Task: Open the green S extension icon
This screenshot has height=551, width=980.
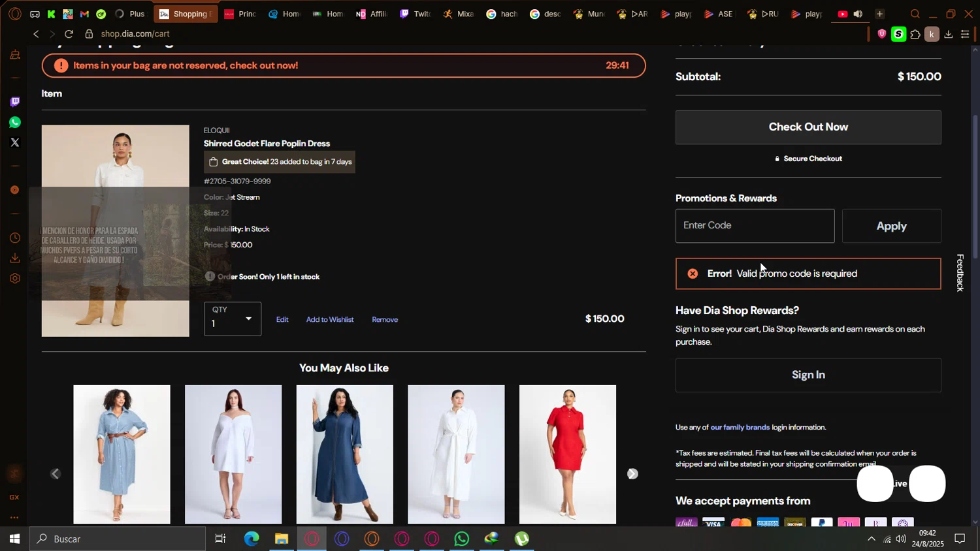Action: (899, 34)
